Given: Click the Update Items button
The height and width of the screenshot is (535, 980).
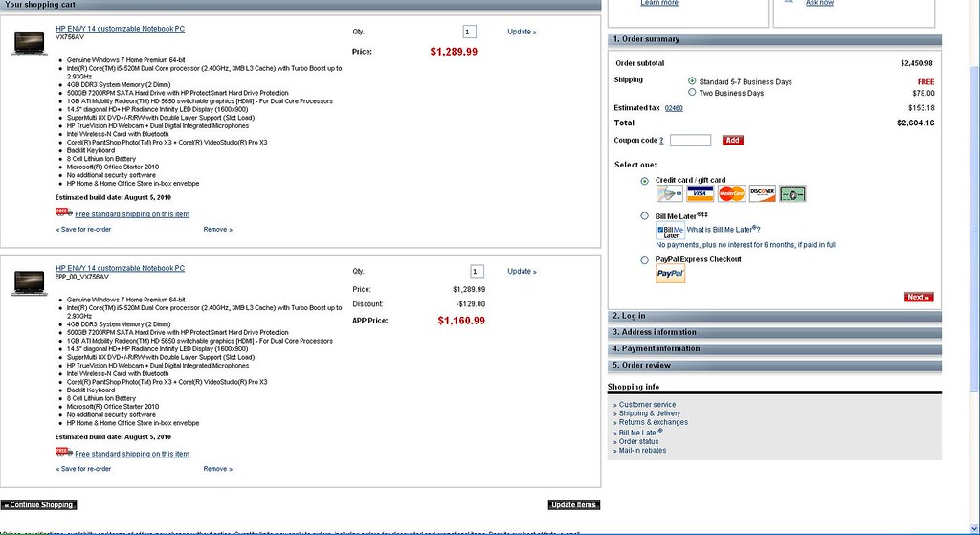Looking at the screenshot, I should (574, 505).
